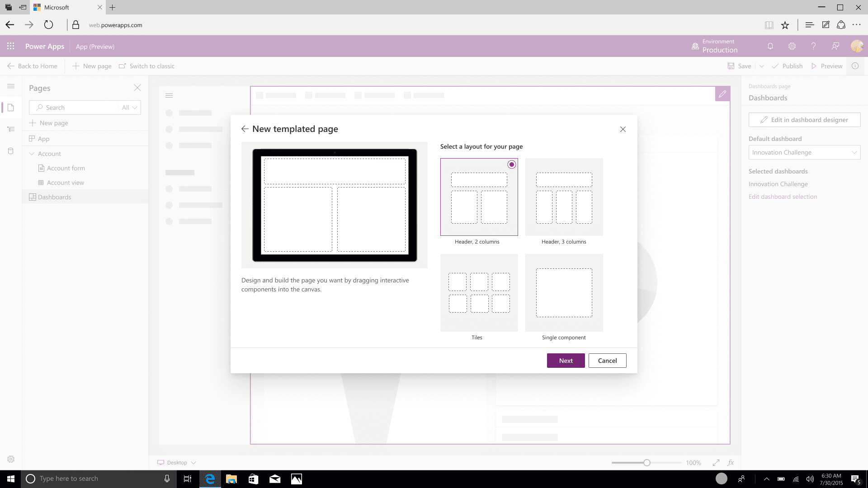The image size is (868, 488).
Task: Open the Navigation tree view icon in the left rail
Action: pos(11,129)
